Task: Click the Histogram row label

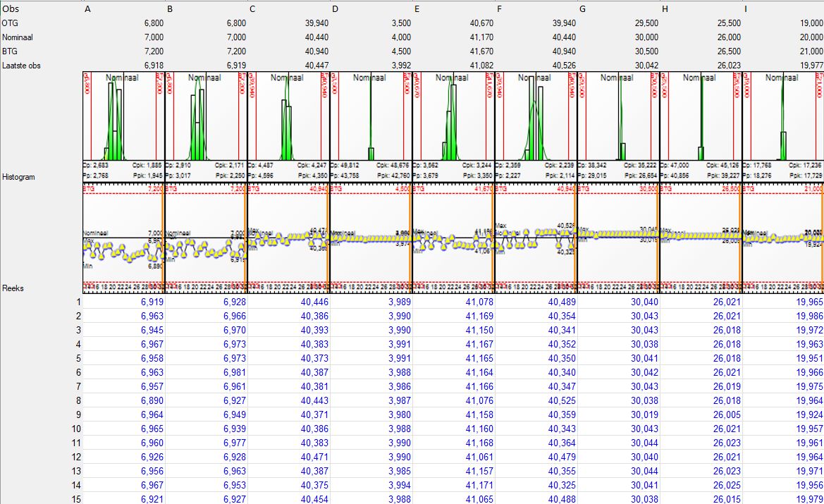Action: tap(19, 177)
